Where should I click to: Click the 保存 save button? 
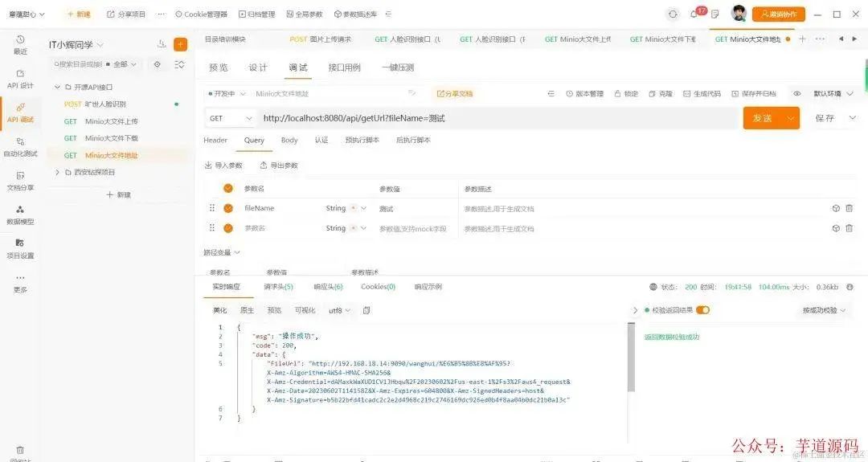point(825,118)
